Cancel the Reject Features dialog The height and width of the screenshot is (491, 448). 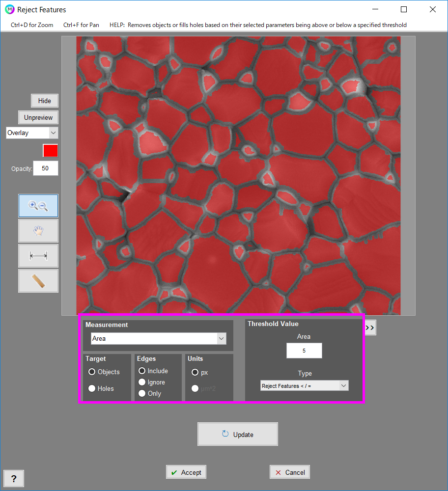click(x=290, y=472)
